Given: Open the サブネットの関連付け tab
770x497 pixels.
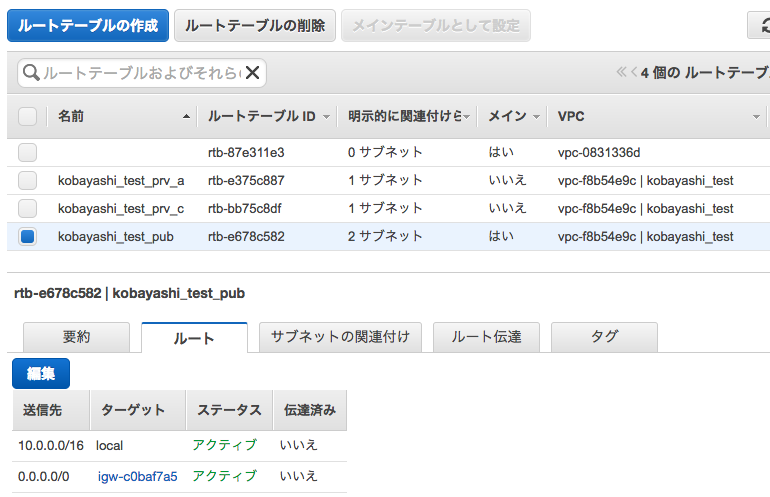Looking at the screenshot, I should pyautogui.click(x=340, y=337).
